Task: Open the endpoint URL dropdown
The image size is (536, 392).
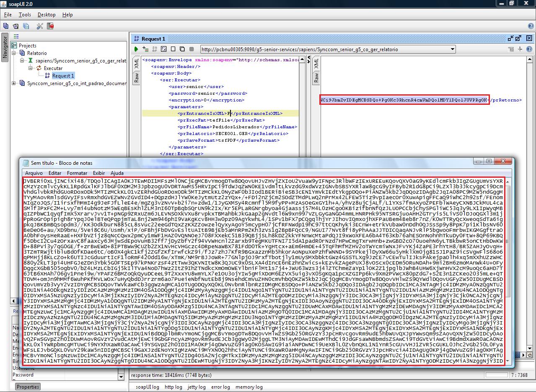Action: click(452, 49)
